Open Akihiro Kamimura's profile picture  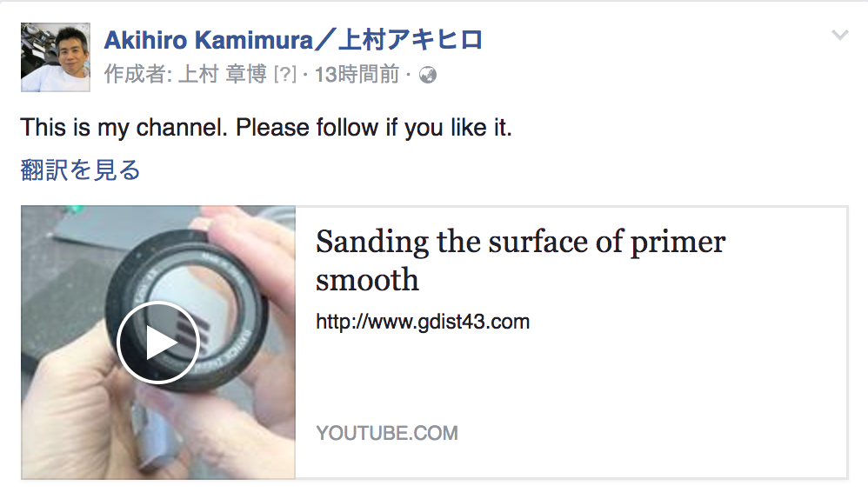[56, 57]
